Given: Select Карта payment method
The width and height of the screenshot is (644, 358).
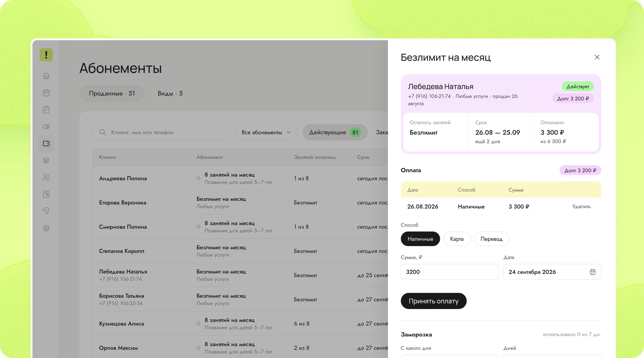Looking at the screenshot, I should [457, 239].
